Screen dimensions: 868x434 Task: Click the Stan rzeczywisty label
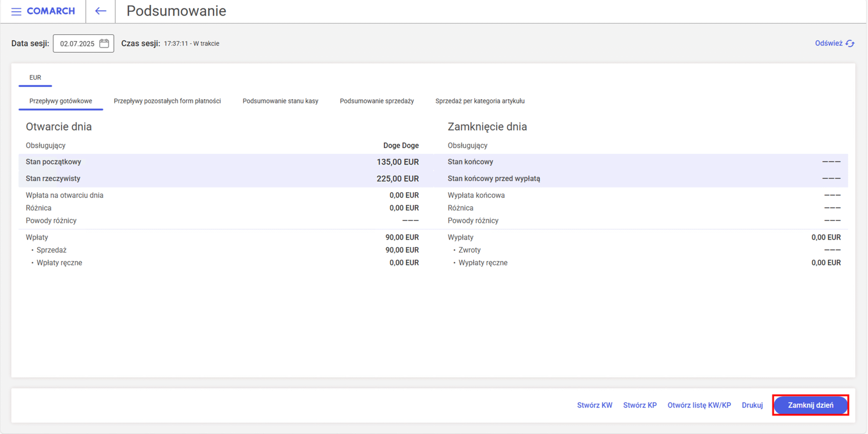53,179
